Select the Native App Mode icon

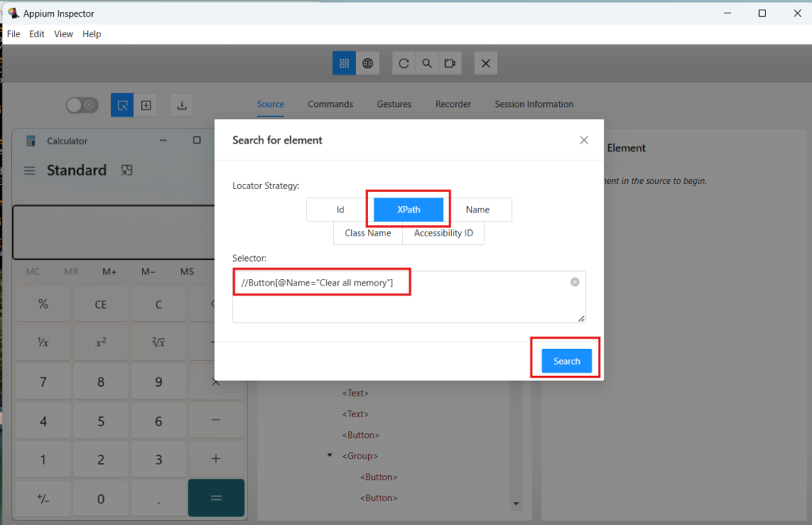(343, 63)
